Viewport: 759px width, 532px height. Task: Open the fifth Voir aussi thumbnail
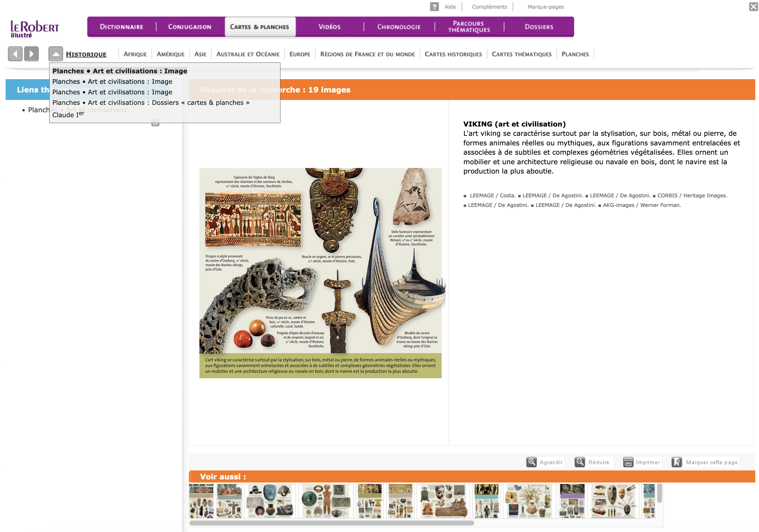coord(370,501)
